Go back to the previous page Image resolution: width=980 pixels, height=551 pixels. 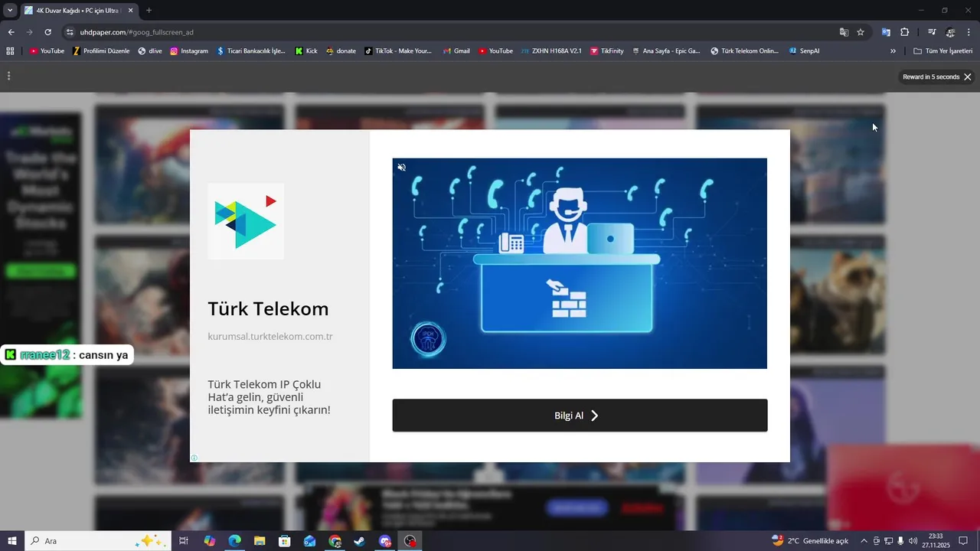pyautogui.click(x=11, y=32)
